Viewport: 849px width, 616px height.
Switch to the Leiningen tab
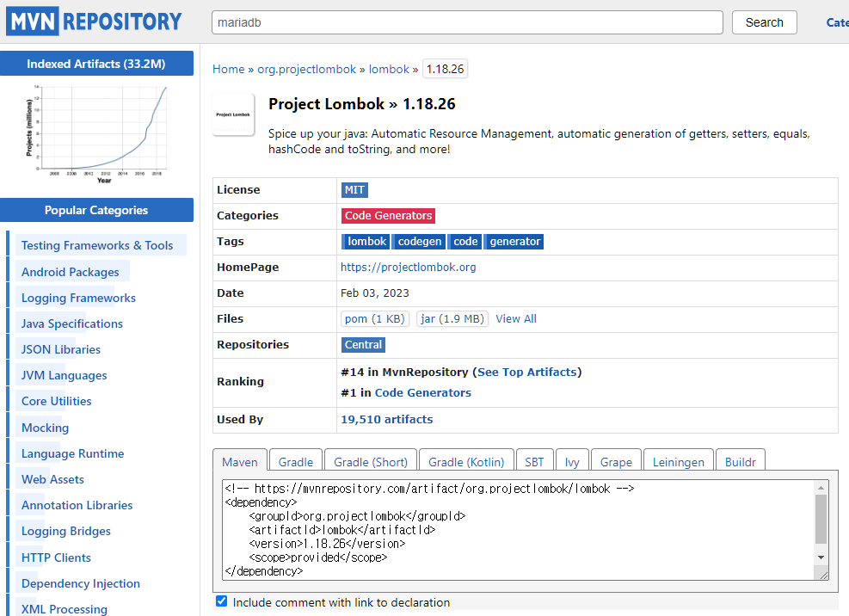(679, 460)
